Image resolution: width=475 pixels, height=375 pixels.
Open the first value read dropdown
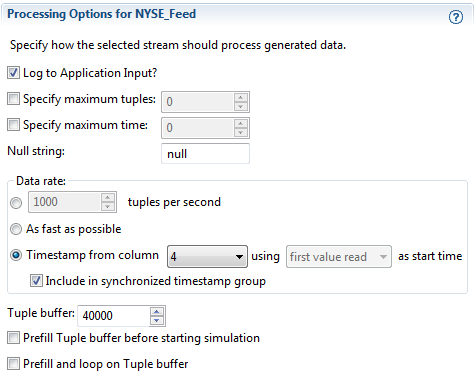339,257
